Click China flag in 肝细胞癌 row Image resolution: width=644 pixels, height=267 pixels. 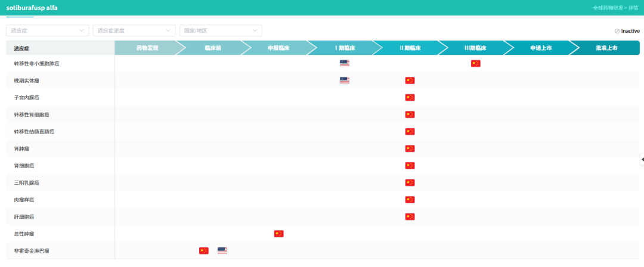tap(410, 217)
